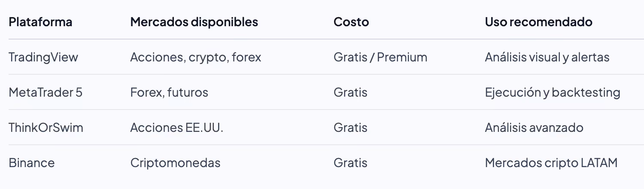Click Gratis in the Binance row
Image resolution: width=644 pixels, height=189 pixels.
pyautogui.click(x=350, y=163)
